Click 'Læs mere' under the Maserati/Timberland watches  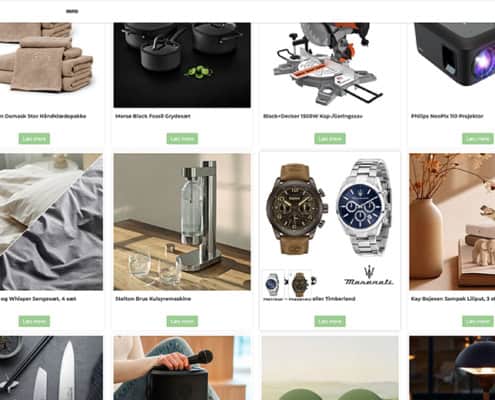[330, 321]
